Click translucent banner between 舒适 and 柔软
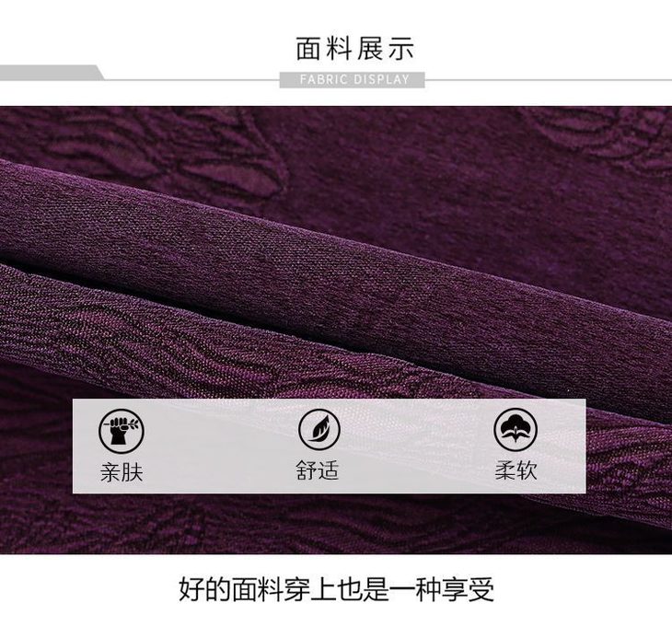The width and height of the screenshot is (672, 638). point(417,446)
